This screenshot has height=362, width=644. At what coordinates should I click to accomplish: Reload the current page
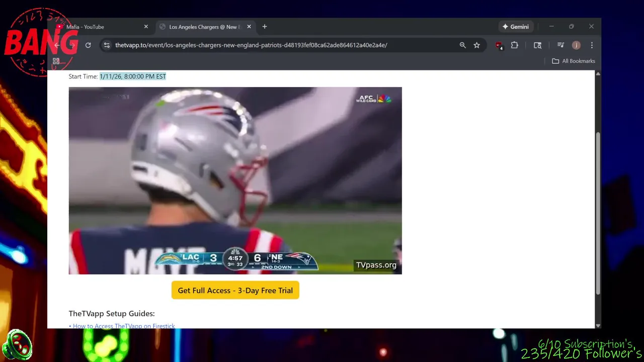pos(88,45)
